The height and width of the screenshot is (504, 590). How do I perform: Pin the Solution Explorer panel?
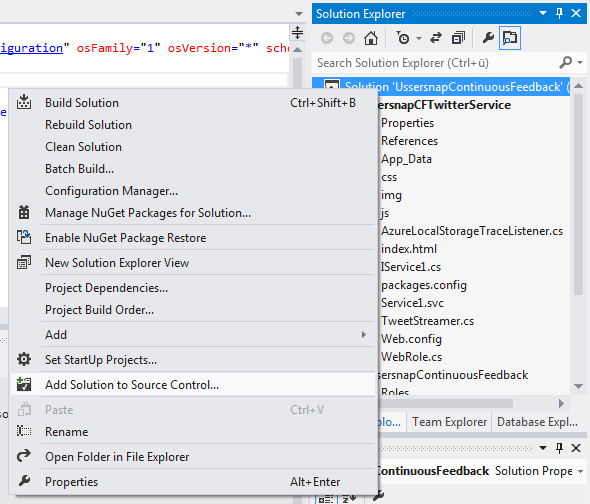pos(560,14)
